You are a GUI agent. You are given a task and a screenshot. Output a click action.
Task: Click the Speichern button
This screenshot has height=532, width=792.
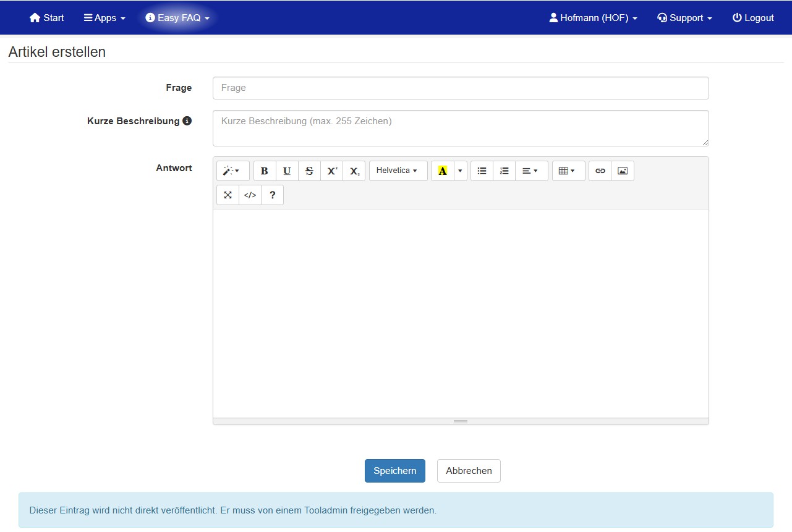pyautogui.click(x=395, y=471)
